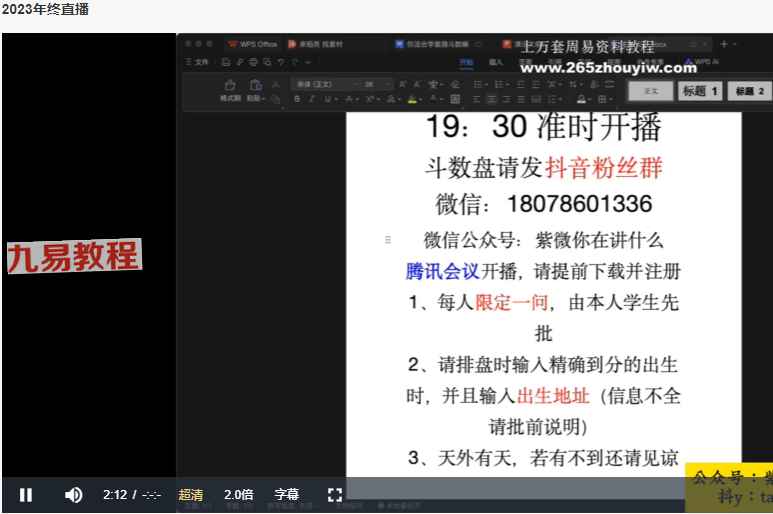This screenshot has height=514, width=773.
Task: Activate the 格式刷 format painter
Action: coord(230,91)
